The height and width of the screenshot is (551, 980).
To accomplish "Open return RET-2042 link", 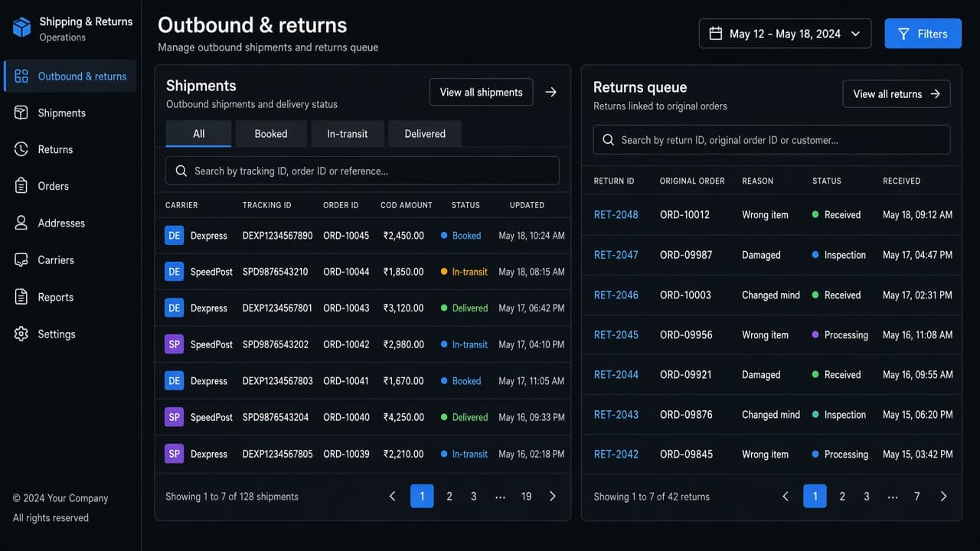I will 616,454.
